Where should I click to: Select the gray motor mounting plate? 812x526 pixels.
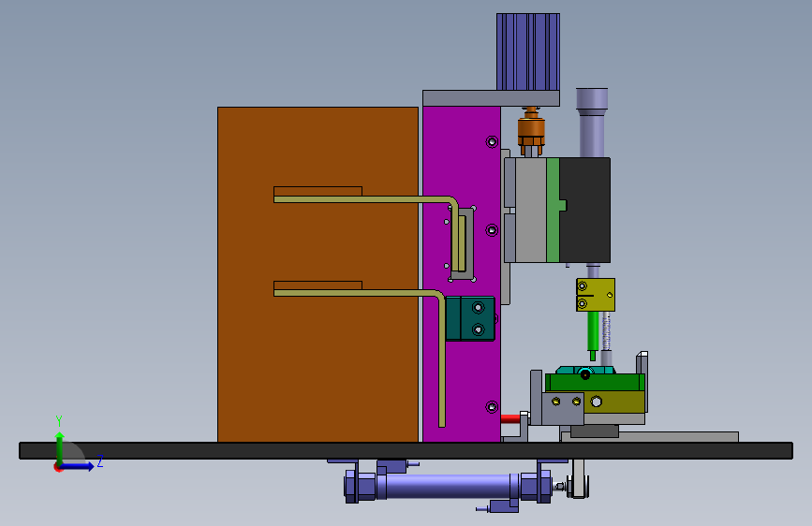click(491, 98)
